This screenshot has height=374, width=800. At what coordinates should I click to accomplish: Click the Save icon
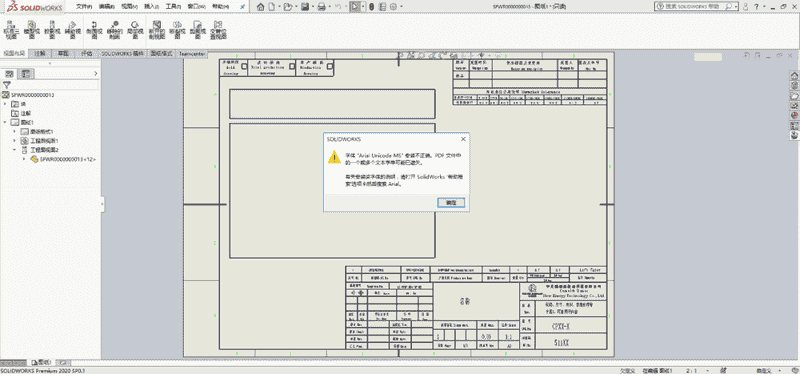[x=305, y=7]
